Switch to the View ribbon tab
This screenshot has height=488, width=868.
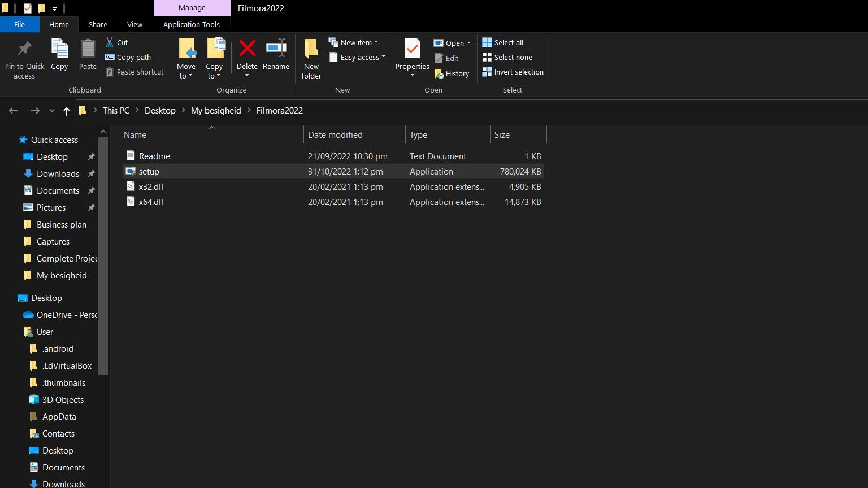(x=134, y=24)
